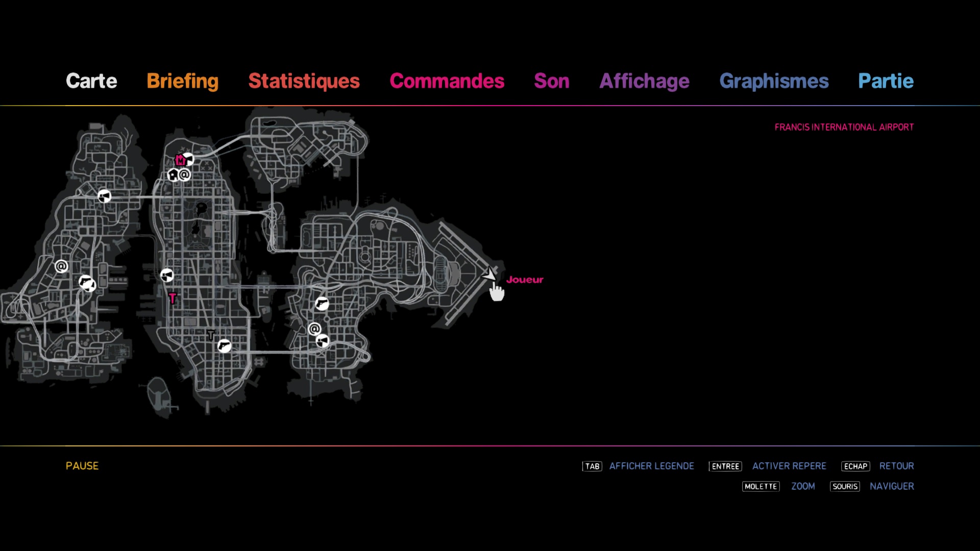The height and width of the screenshot is (551, 980).
Task: Click the spray icon beside the pink M house
Action: (189, 159)
